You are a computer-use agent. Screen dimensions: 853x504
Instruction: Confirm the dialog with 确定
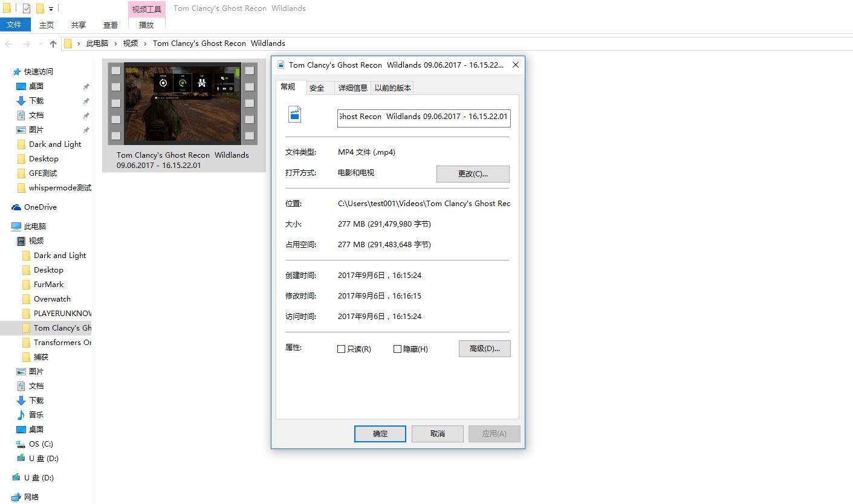tap(380, 434)
